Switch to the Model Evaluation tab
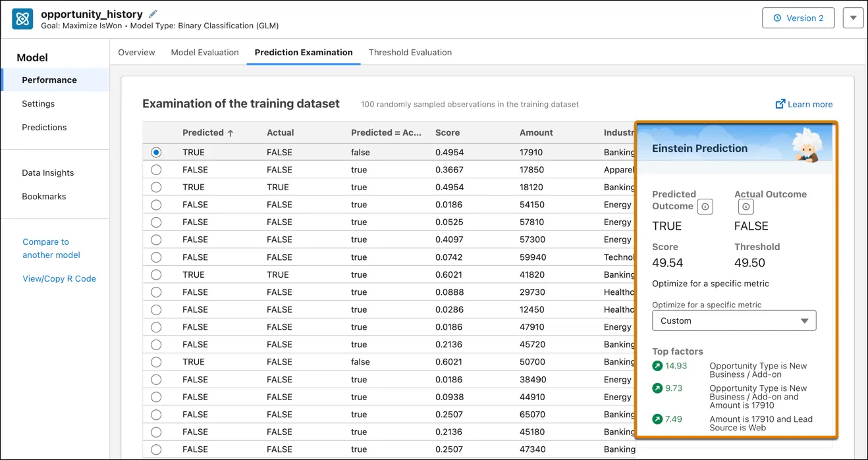Image resolution: width=868 pixels, height=460 pixels. [x=205, y=52]
